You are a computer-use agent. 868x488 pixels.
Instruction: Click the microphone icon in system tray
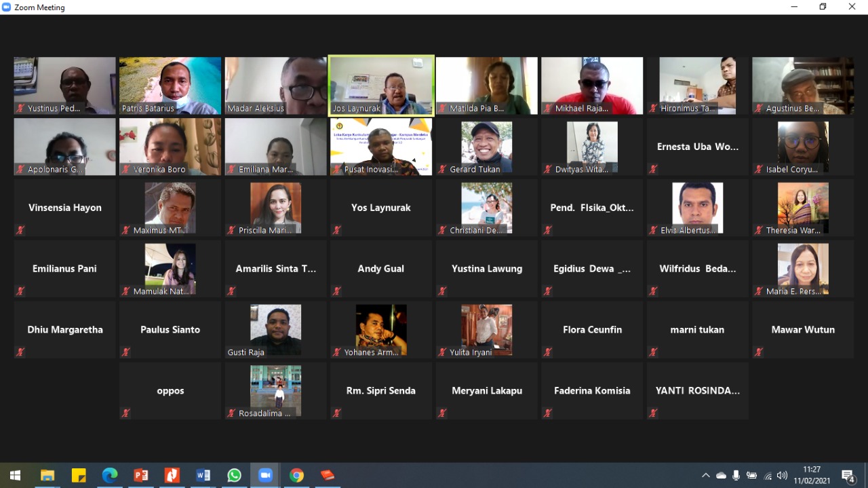[x=736, y=476]
